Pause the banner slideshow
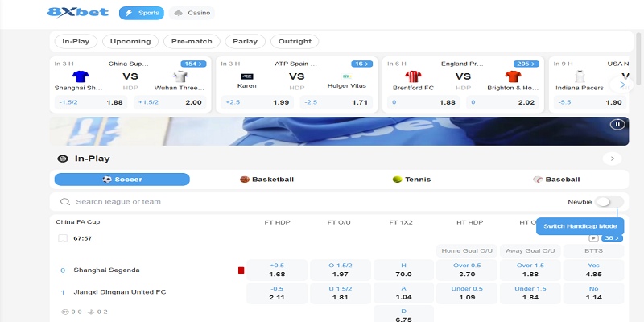This screenshot has height=322, width=644. 617,124
